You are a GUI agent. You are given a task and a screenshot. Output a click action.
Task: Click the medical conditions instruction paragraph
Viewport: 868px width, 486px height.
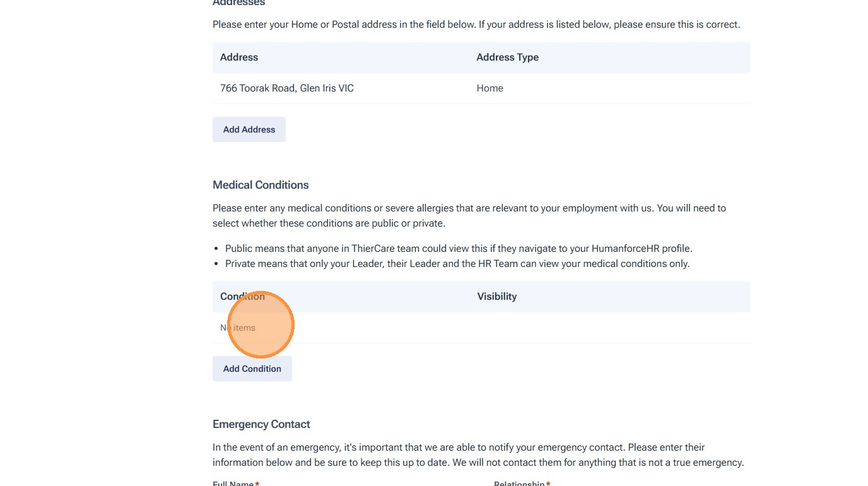click(x=469, y=215)
